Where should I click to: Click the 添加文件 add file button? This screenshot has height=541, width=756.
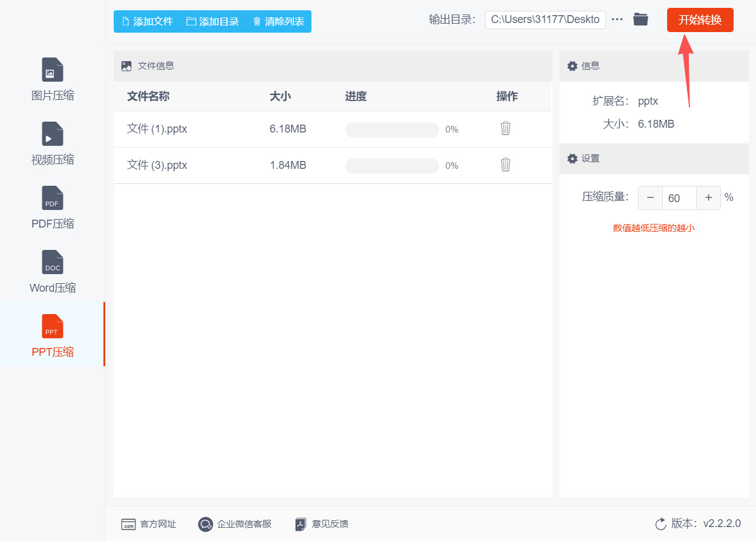pyautogui.click(x=148, y=21)
